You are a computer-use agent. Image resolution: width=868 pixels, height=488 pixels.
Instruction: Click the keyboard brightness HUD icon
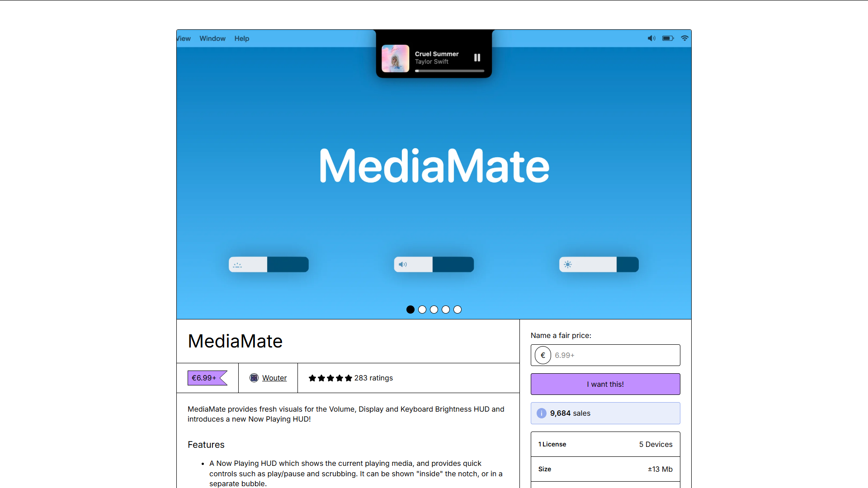click(237, 265)
